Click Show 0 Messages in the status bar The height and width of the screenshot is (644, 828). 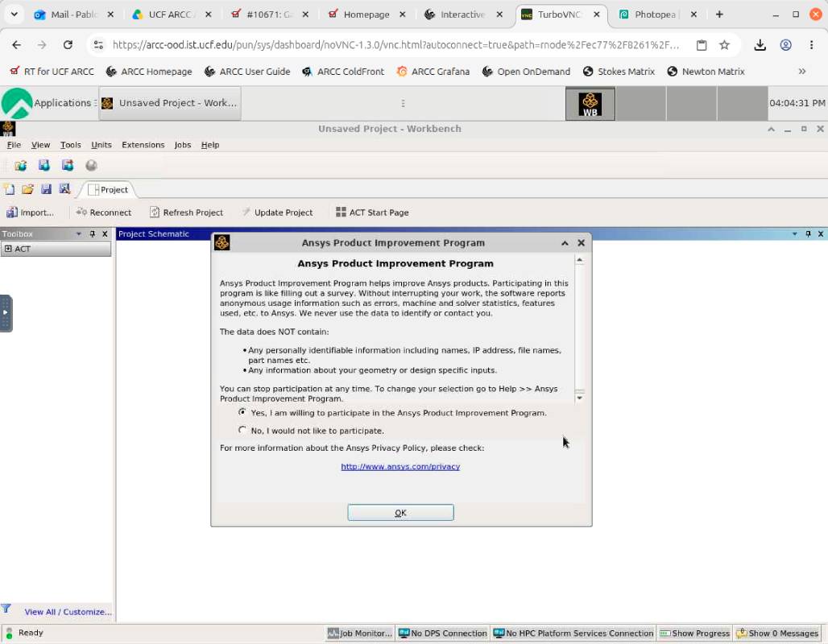coord(776,633)
